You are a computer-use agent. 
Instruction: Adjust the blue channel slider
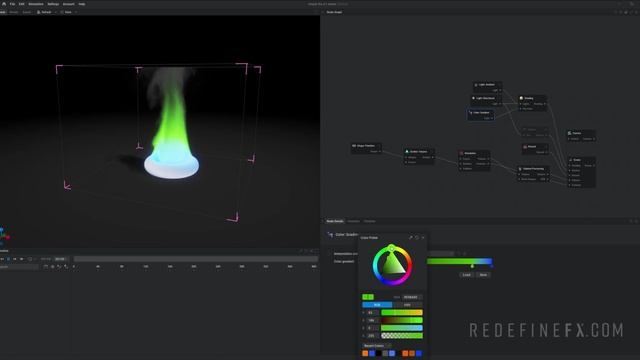click(x=402, y=328)
